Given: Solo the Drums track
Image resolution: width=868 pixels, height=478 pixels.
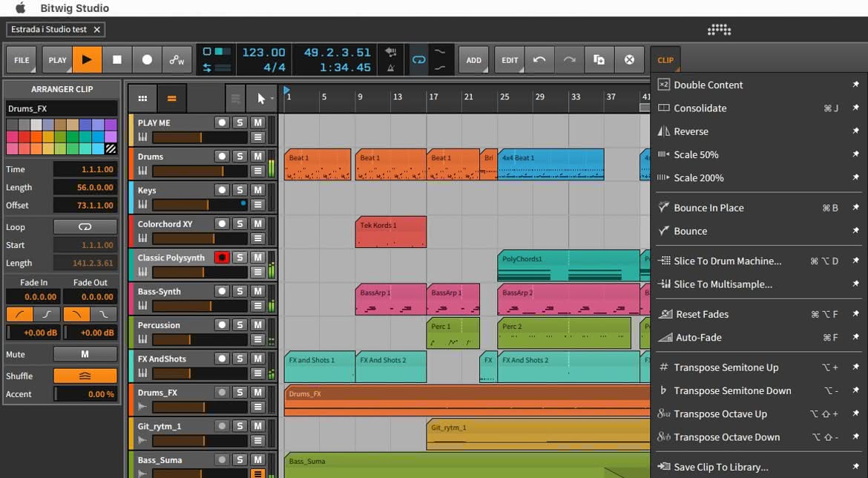Looking at the screenshot, I should [240, 156].
